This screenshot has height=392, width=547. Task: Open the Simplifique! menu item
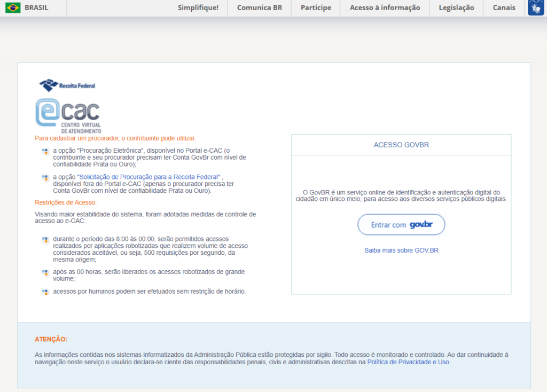tap(198, 7)
